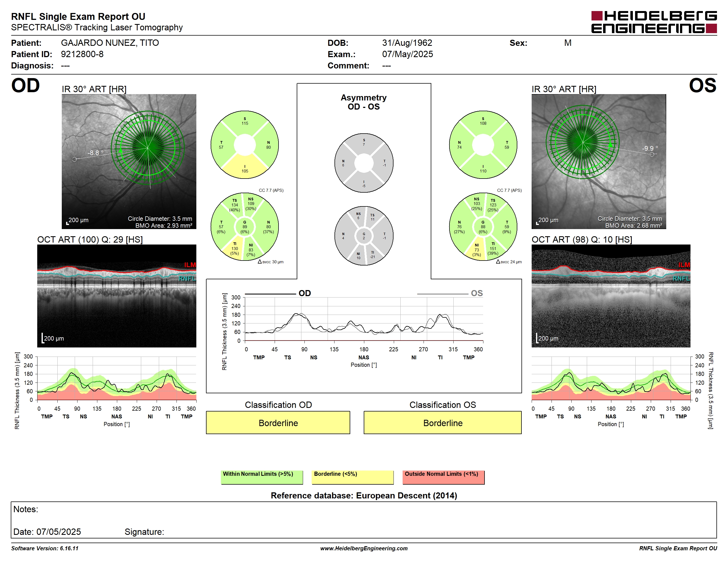Viewport: 728px width, 563px height.
Task: Select the OS OCT B-scan image
Action: 611,296
